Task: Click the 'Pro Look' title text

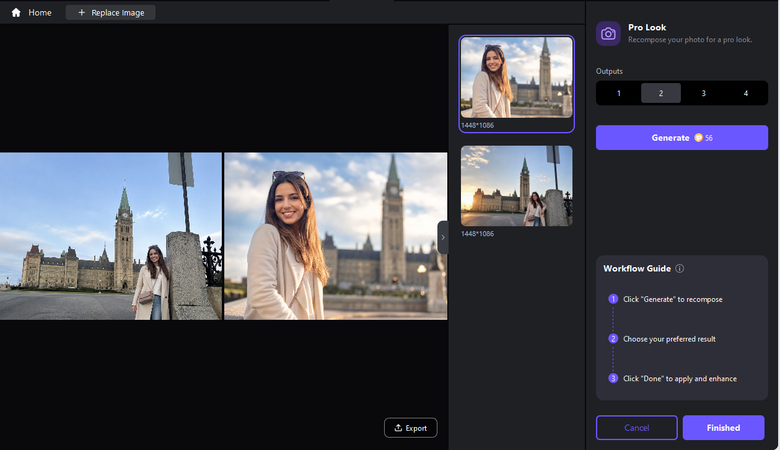Action: click(x=647, y=27)
